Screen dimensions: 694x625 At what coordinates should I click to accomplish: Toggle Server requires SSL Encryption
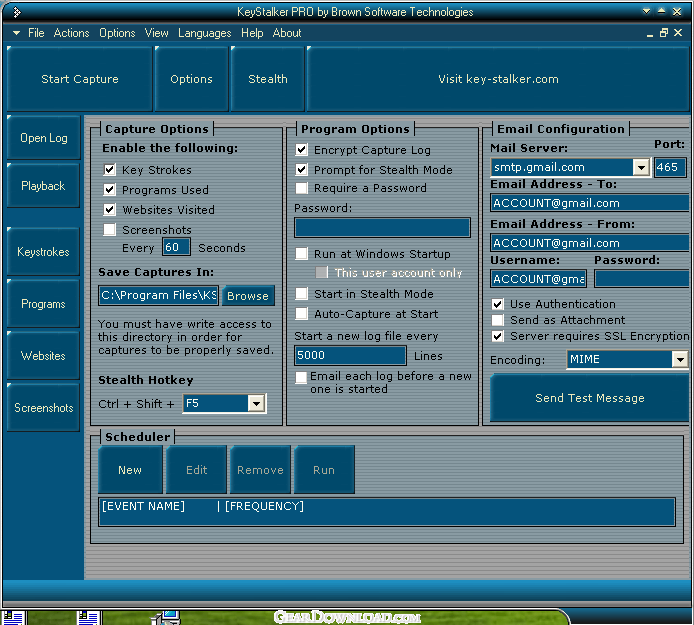497,336
